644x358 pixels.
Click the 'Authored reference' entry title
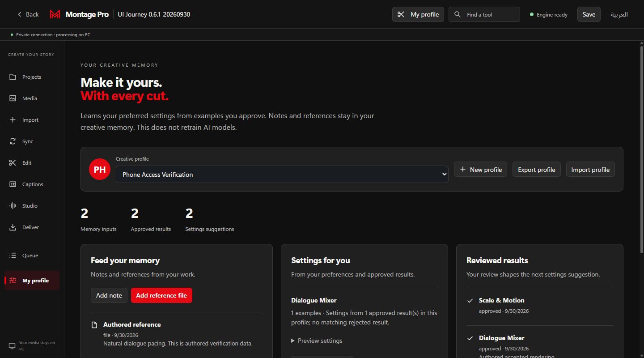[x=132, y=324]
